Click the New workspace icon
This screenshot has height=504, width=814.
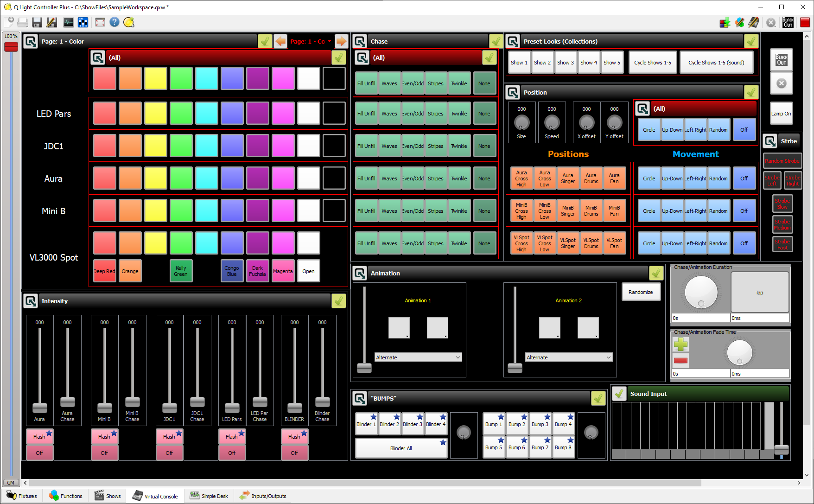coord(9,22)
